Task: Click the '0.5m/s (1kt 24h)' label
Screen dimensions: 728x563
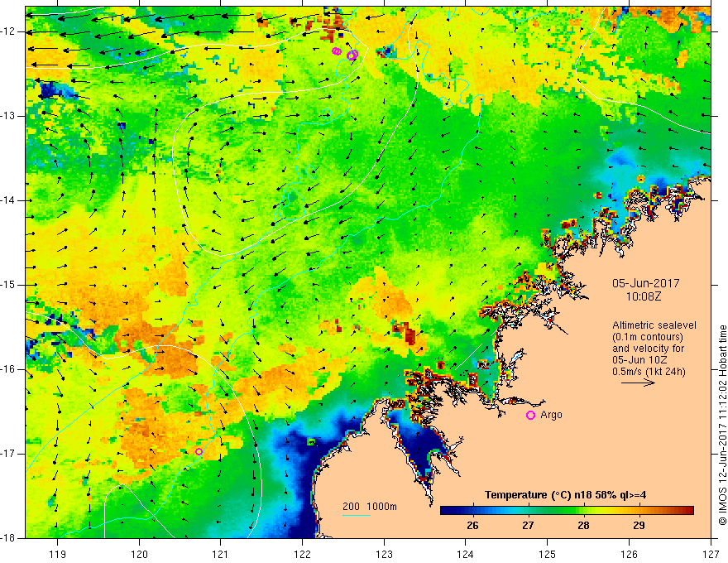Action: coord(649,372)
